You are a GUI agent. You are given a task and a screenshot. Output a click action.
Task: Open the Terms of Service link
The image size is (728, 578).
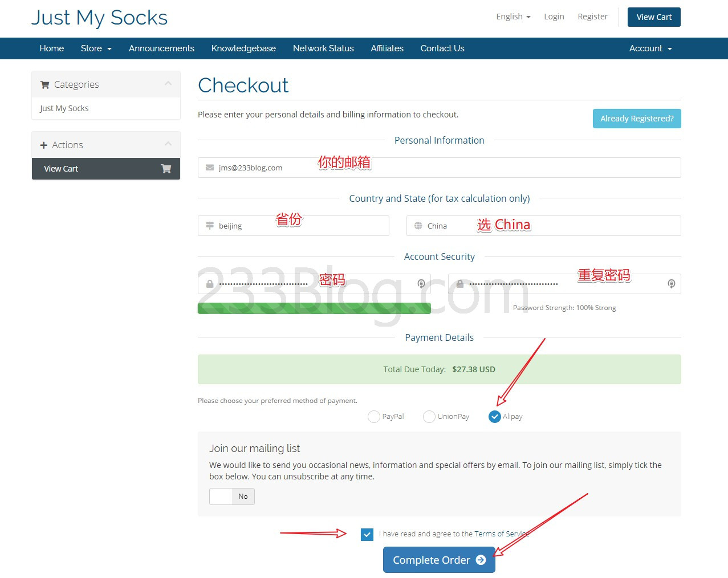502,534
